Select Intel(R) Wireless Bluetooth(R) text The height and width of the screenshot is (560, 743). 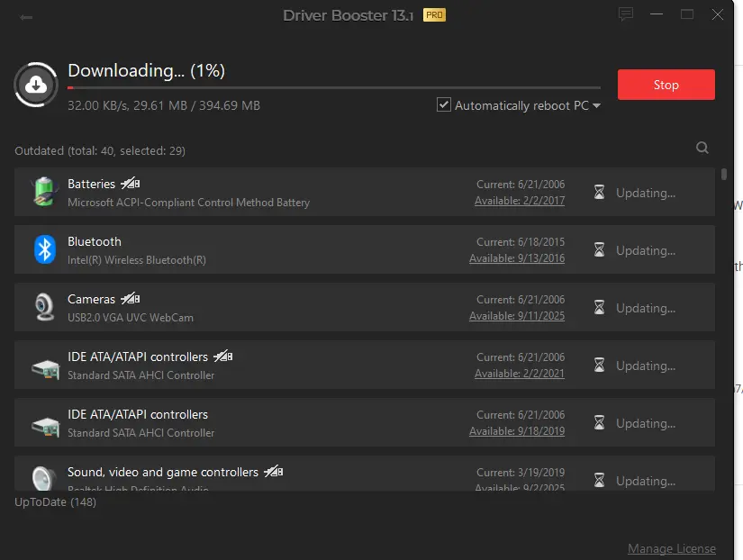(x=137, y=260)
